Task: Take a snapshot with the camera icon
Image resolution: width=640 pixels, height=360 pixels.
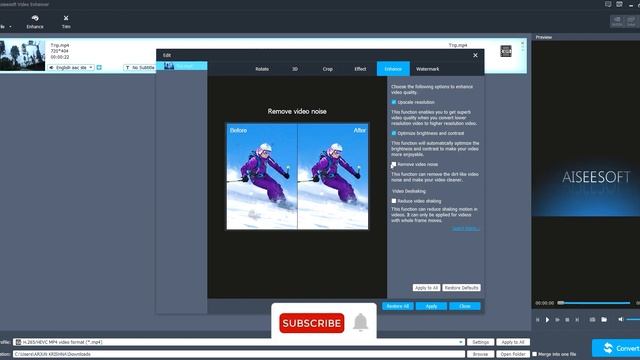Action: point(592,320)
